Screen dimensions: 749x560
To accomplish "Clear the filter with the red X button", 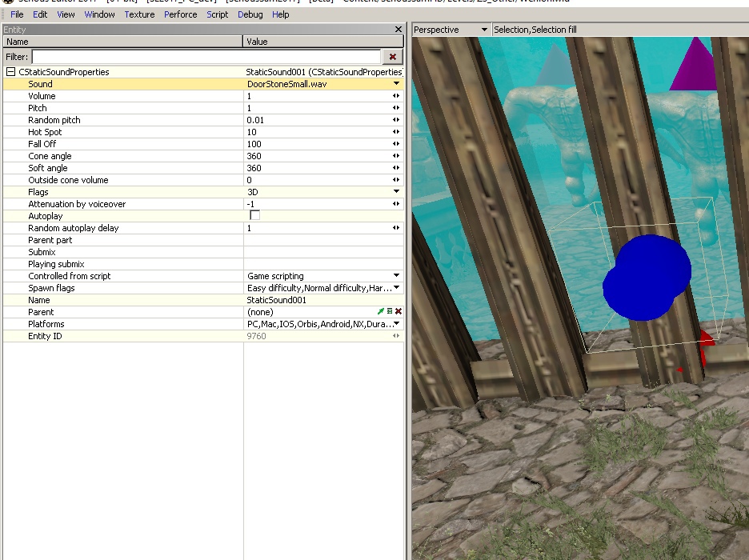I will pos(393,57).
